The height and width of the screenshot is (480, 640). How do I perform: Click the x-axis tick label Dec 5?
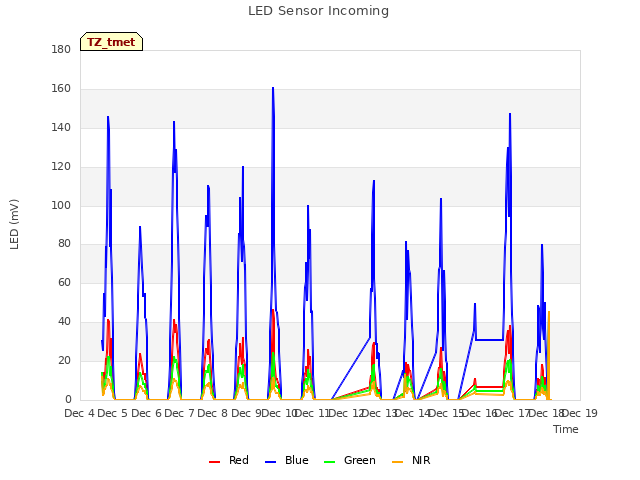[113, 413]
